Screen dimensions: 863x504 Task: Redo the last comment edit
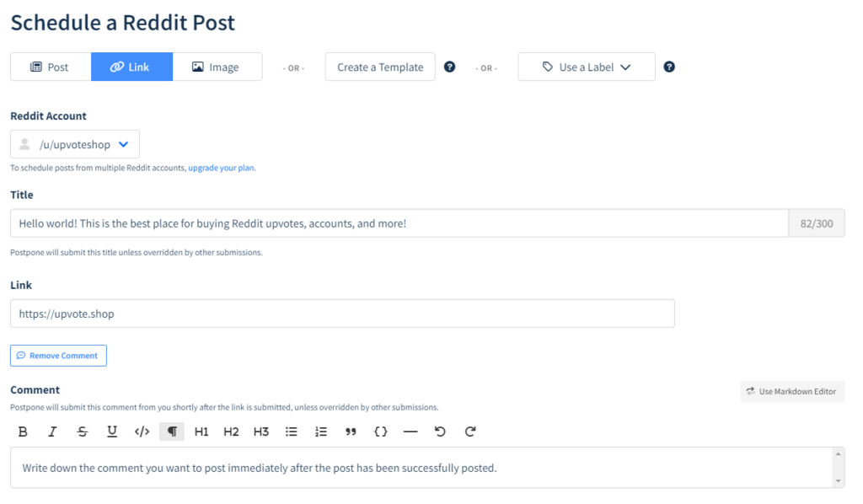click(469, 431)
